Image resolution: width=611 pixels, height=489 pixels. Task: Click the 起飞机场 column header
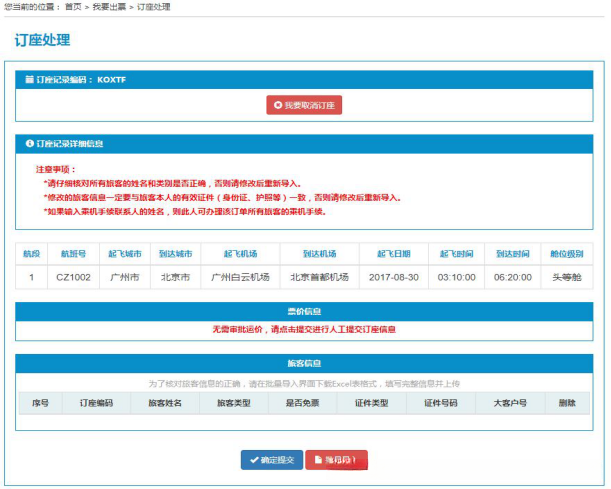click(240, 254)
